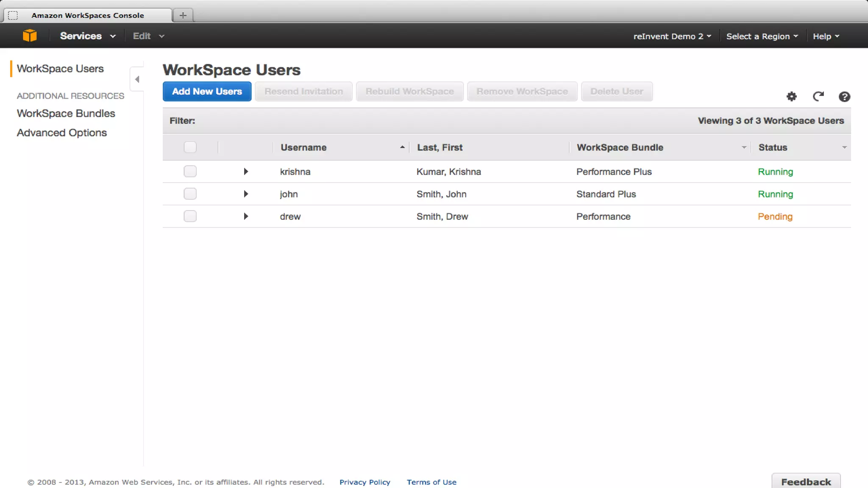The image size is (868, 488).
Task: Check the john user checkbox
Action: [190, 194]
